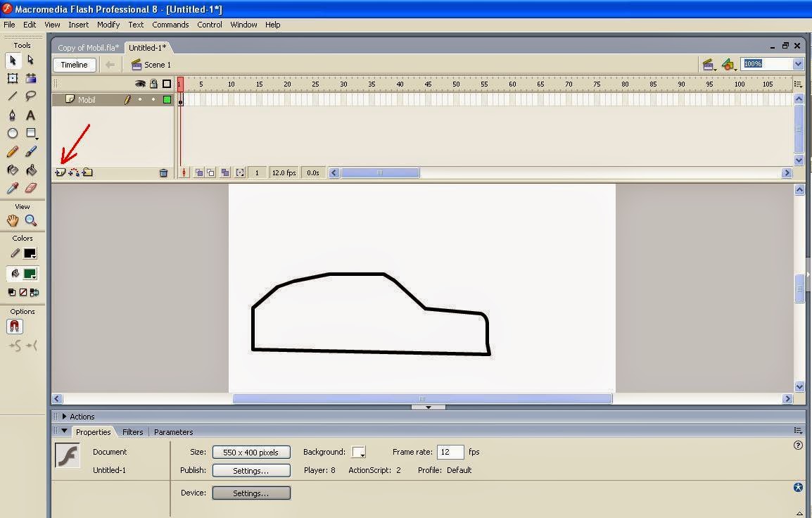The width and height of the screenshot is (812, 518).
Task: Select the Pencil tool
Action: coord(13,151)
